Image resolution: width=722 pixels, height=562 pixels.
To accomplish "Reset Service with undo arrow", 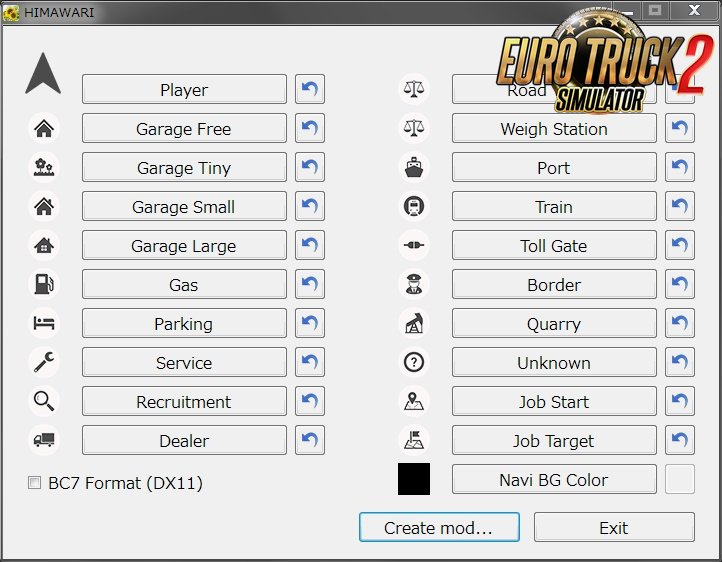I will [310, 362].
